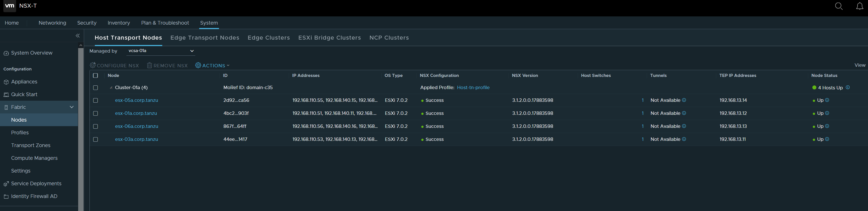The height and width of the screenshot is (211, 868).
Task: Switch to the Security tab
Action: [87, 23]
